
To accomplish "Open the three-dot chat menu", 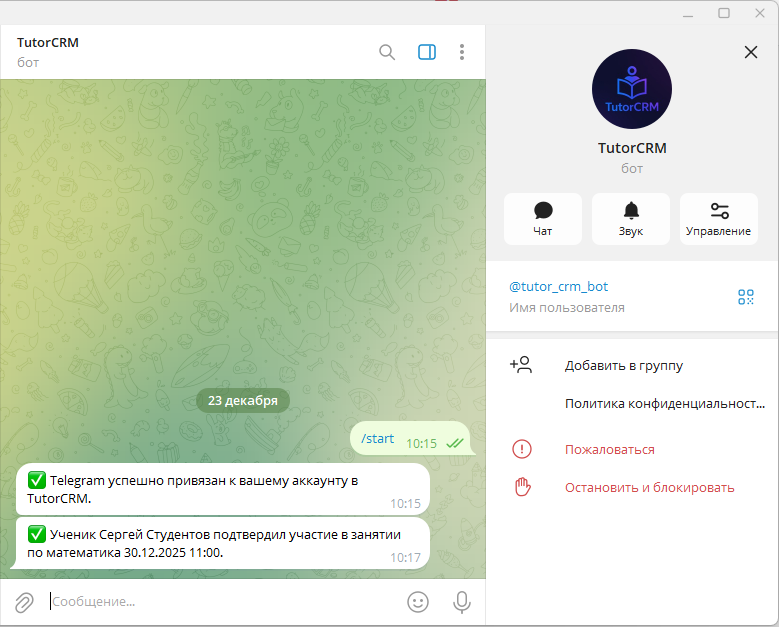I will tap(462, 52).
